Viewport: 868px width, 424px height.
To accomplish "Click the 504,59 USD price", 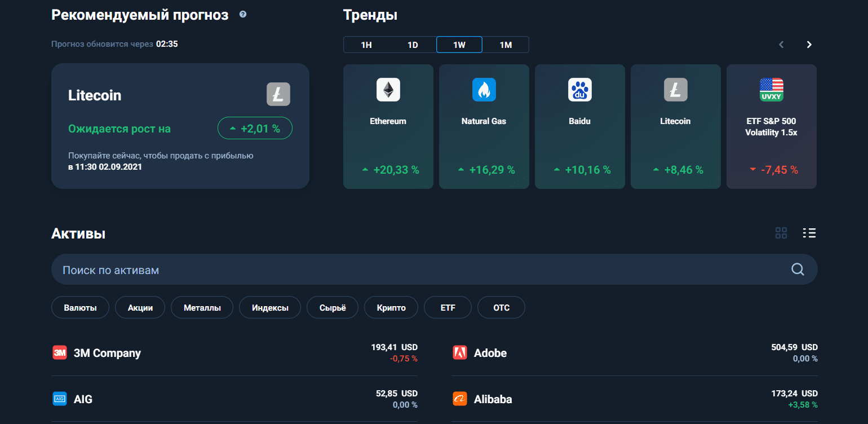I will 794,347.
